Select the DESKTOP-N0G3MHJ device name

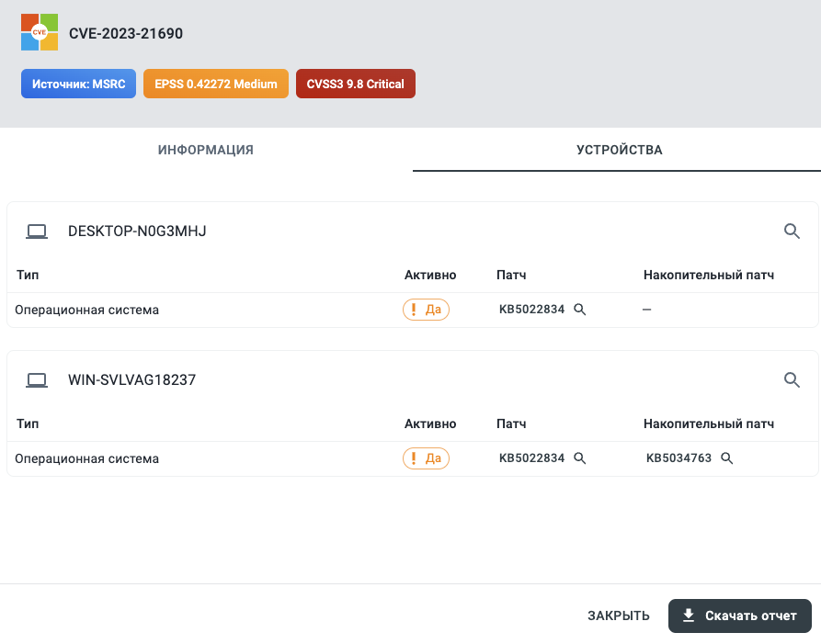coord(137,232)
